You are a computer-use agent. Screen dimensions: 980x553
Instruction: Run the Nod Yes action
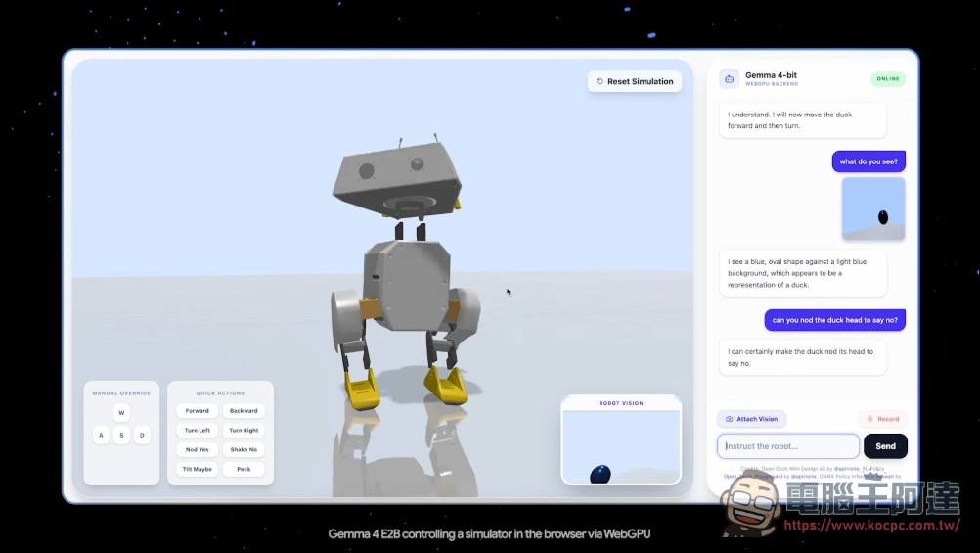pyautogui.click(x=197, y=450)
